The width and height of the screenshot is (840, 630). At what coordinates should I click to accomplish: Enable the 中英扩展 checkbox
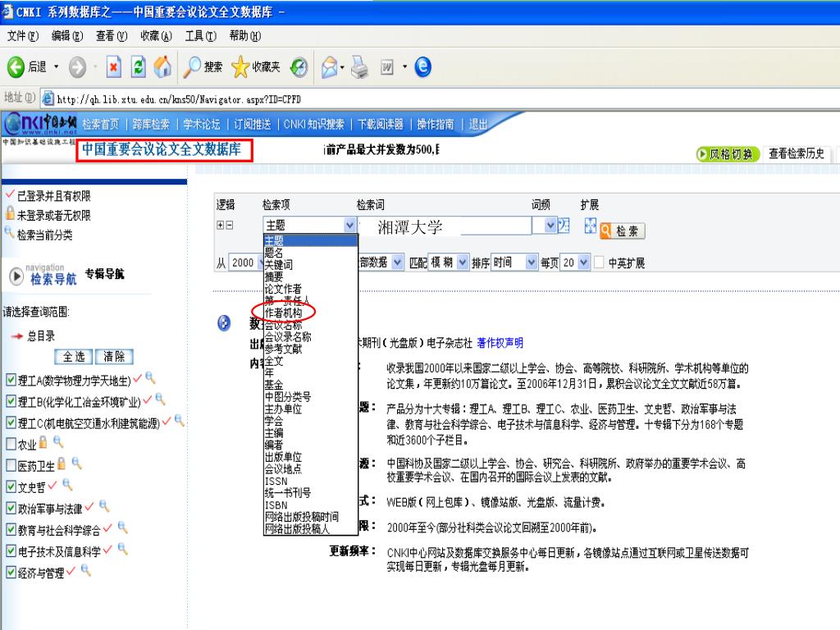pos(599,262)
